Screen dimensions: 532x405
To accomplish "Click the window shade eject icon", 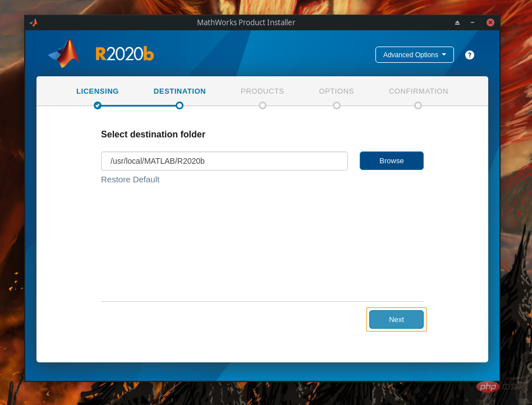I will click(x=457, y=22).
